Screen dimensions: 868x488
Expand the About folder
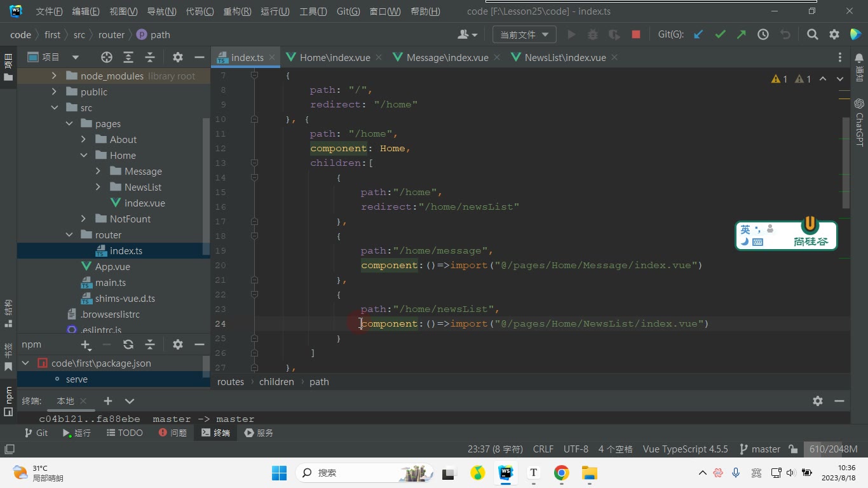(x=83, y=139)
